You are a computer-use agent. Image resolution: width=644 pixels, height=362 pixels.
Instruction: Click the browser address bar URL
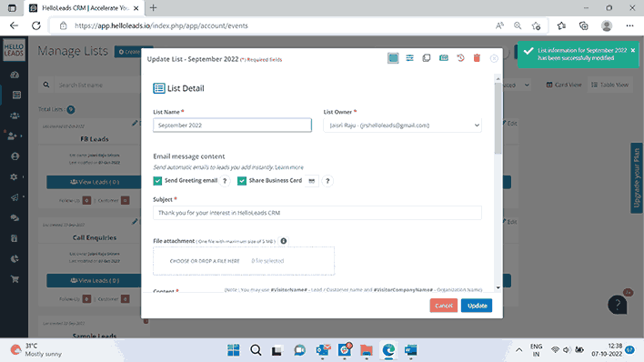(161, 25)
